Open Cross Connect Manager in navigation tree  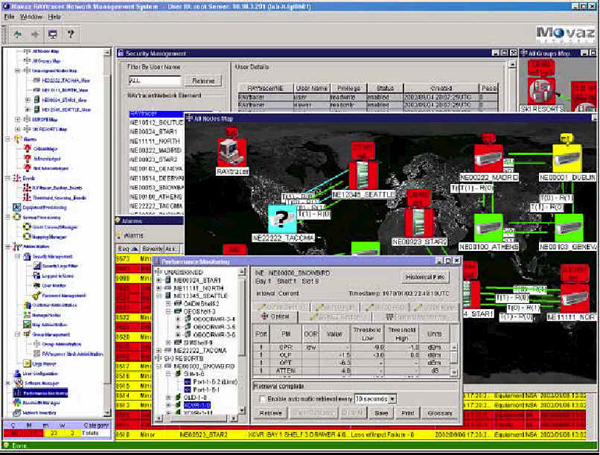point(55,227)
